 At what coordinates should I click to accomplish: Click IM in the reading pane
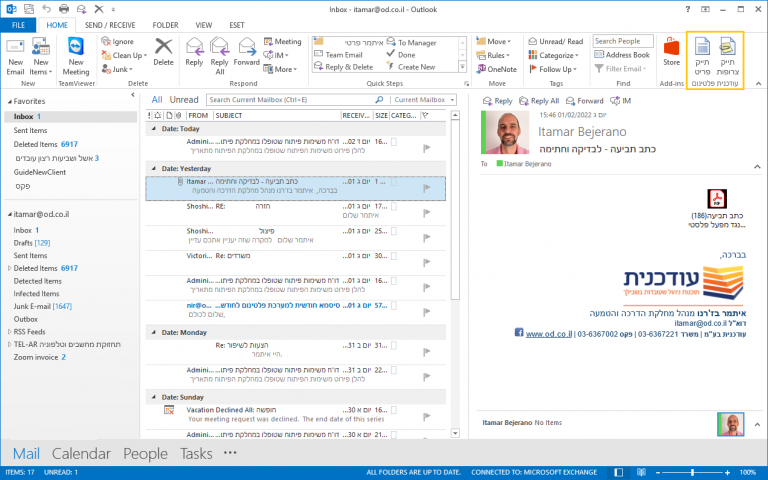point(621,101)
